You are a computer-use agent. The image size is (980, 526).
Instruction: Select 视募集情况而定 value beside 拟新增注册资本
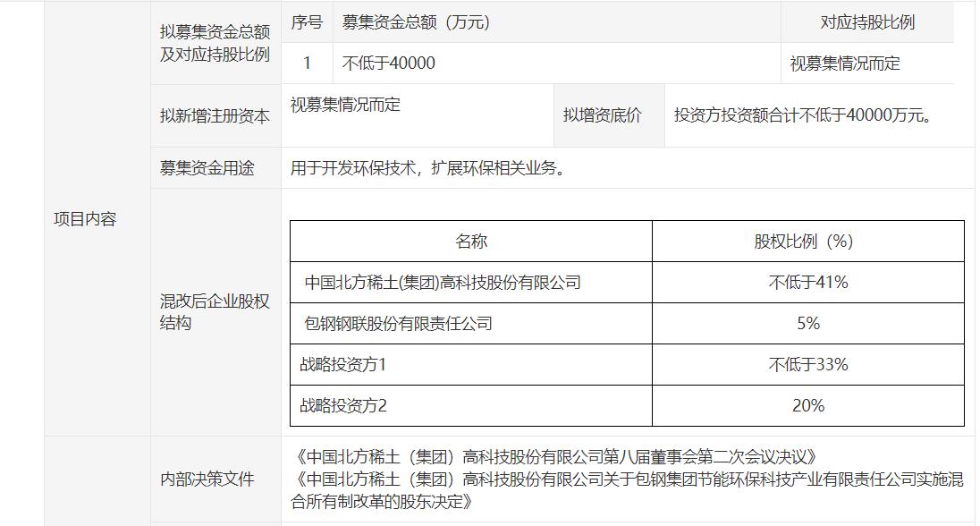click(346, 105)
